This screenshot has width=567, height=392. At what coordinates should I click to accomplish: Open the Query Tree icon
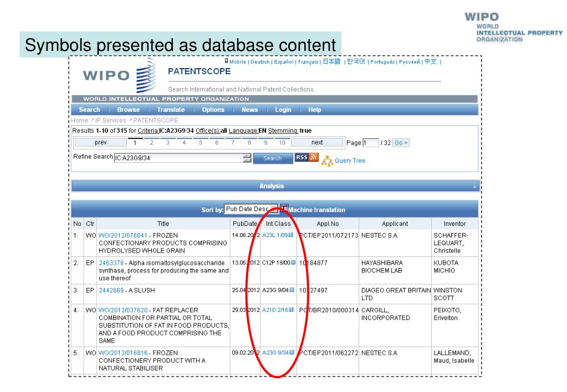327,161
